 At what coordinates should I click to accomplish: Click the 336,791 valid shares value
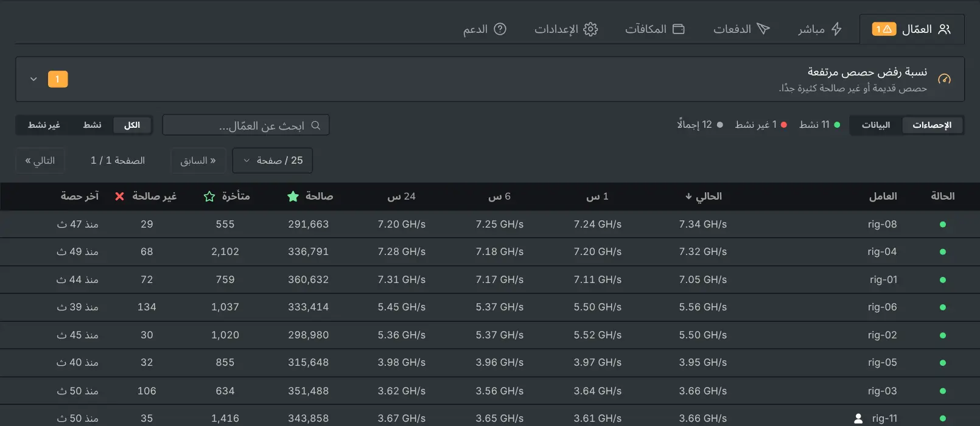pyautogui.click(x=309, y=252)
